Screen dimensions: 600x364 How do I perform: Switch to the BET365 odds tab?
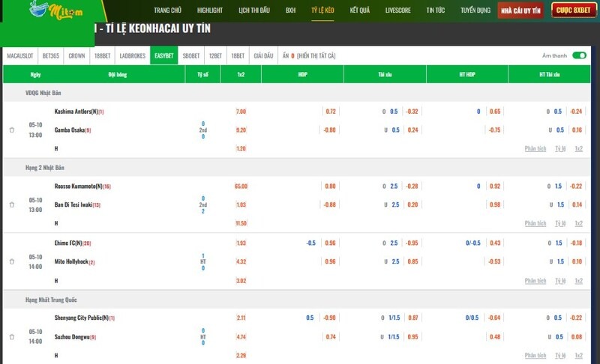[52, 55]
